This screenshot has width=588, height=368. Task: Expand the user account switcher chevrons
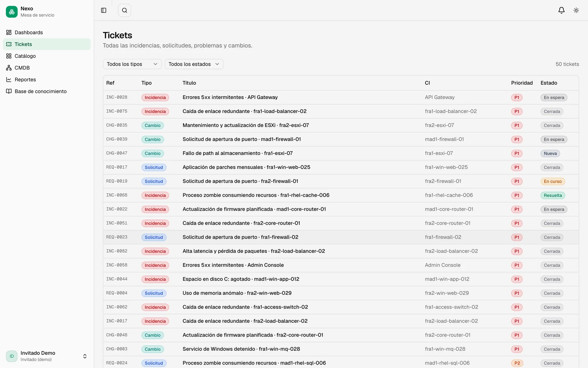[85, 356]
